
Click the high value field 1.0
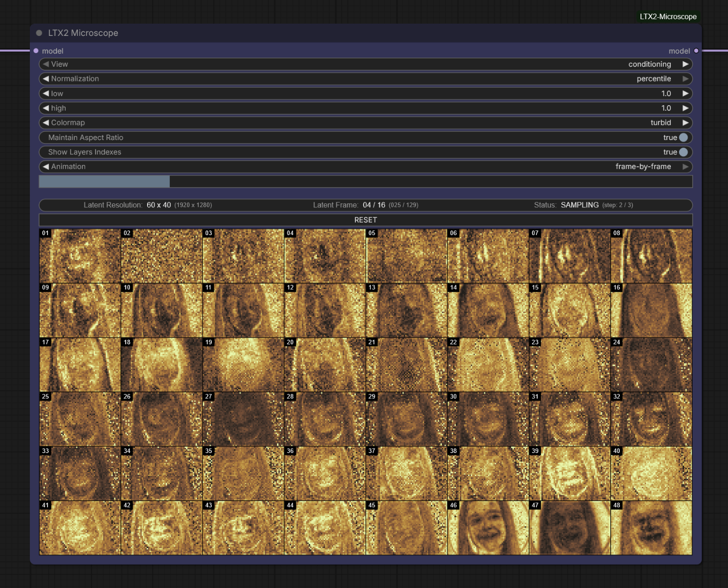(x=366, y=108)
